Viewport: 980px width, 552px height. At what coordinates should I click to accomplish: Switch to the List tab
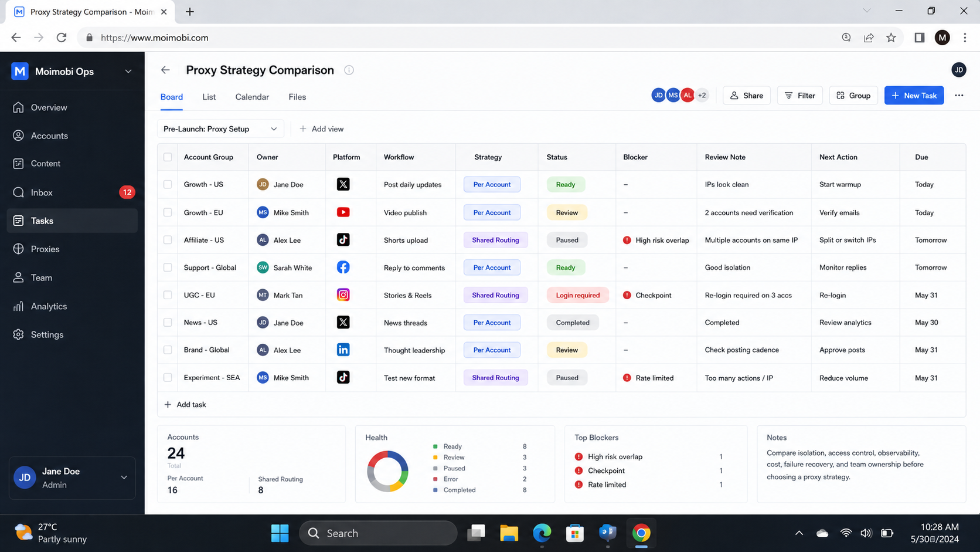[x=209, y=97]
